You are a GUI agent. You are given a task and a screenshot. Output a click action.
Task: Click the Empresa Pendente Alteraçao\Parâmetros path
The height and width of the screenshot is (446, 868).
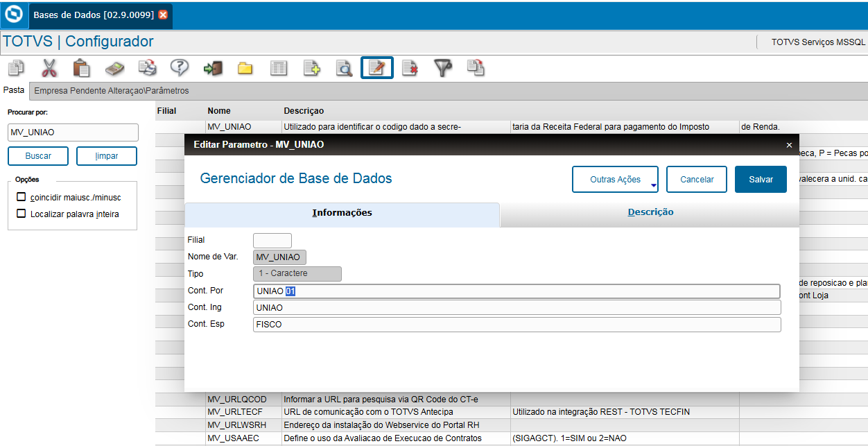[112, 91]
